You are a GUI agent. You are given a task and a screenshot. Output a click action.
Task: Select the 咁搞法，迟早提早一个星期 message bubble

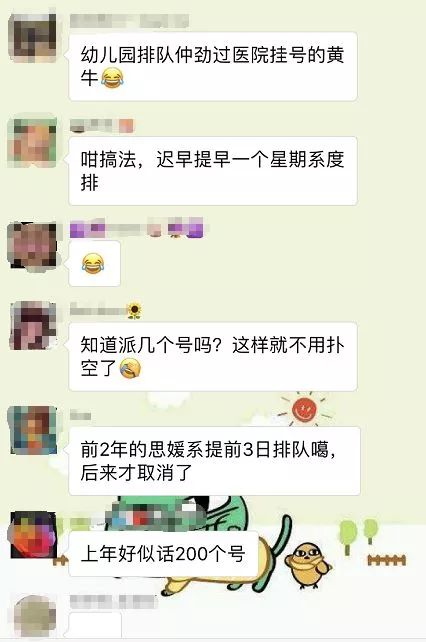pyautogui.click(x=213, y=171)
